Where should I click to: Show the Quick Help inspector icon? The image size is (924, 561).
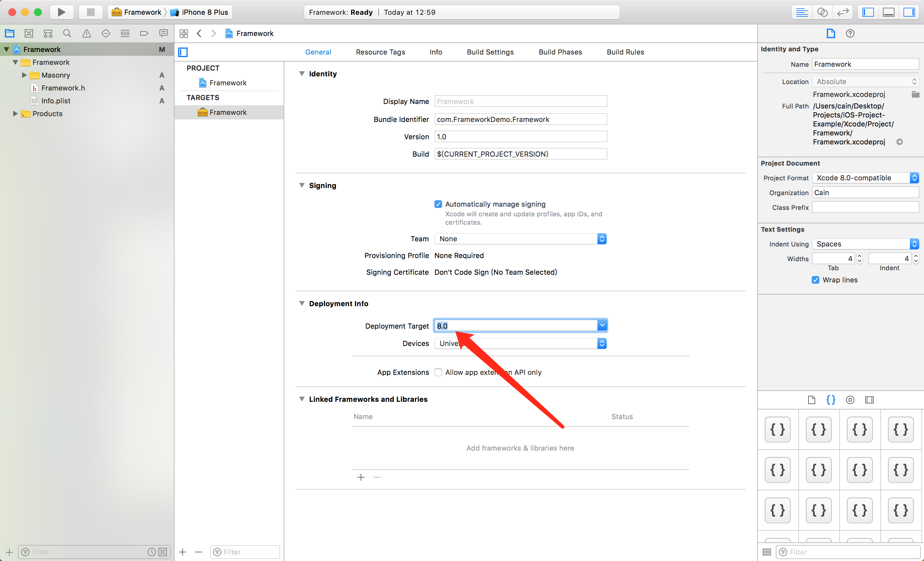pos(850,33)
